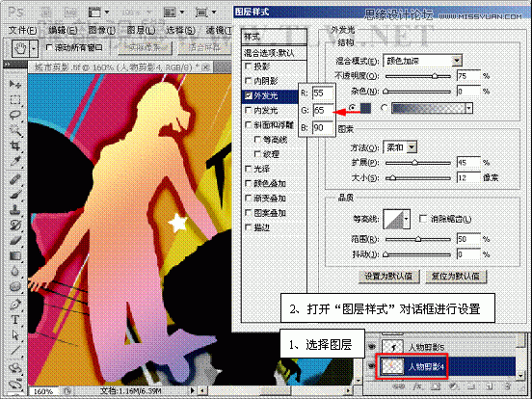Select the Eyedropper tool
Viewport: 532px width, 399px height.
[x=14, y=162]
